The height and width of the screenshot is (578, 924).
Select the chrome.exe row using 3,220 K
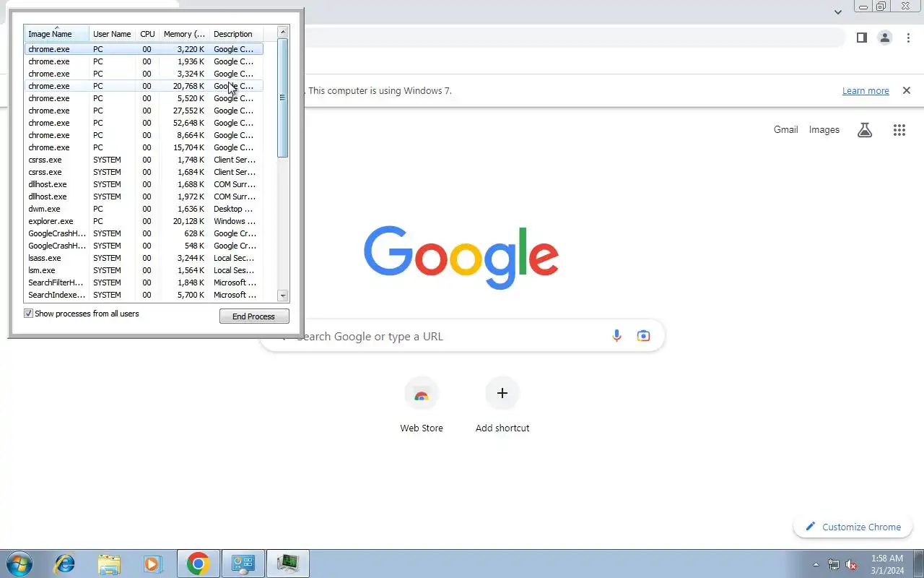point(144,49)
